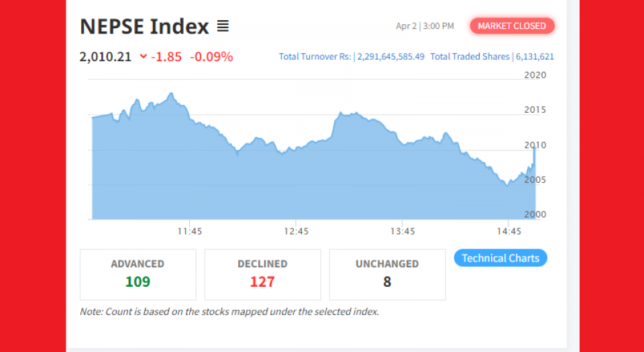Click the chart at the 11:45 time marker
644x352 pixels.
pyautogui.click(x=189, y=232)
